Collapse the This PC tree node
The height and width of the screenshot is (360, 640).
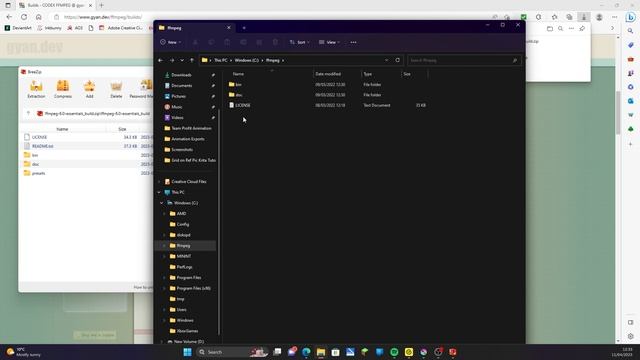click(159, 192)
